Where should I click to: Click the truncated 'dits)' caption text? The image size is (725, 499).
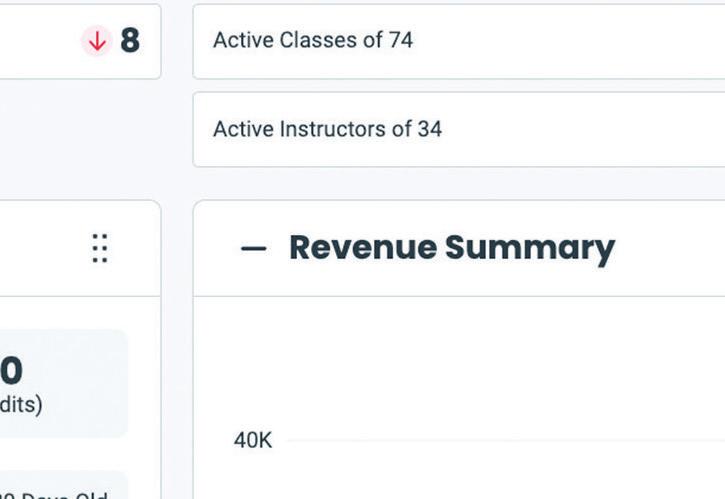click(x=20, y=407)
